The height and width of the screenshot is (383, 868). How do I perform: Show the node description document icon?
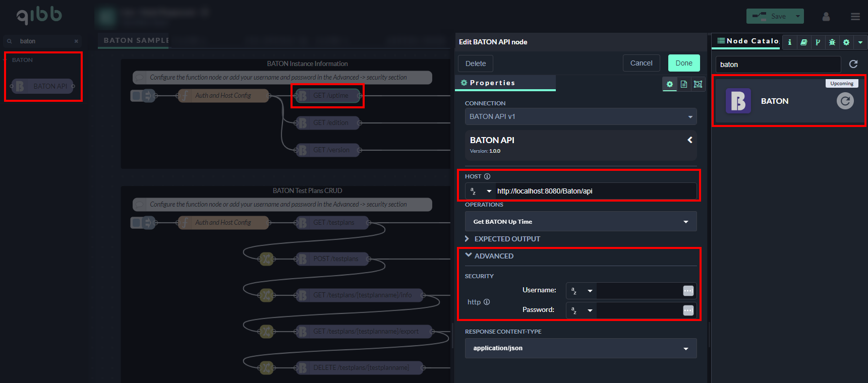click(x=684, y=84)
